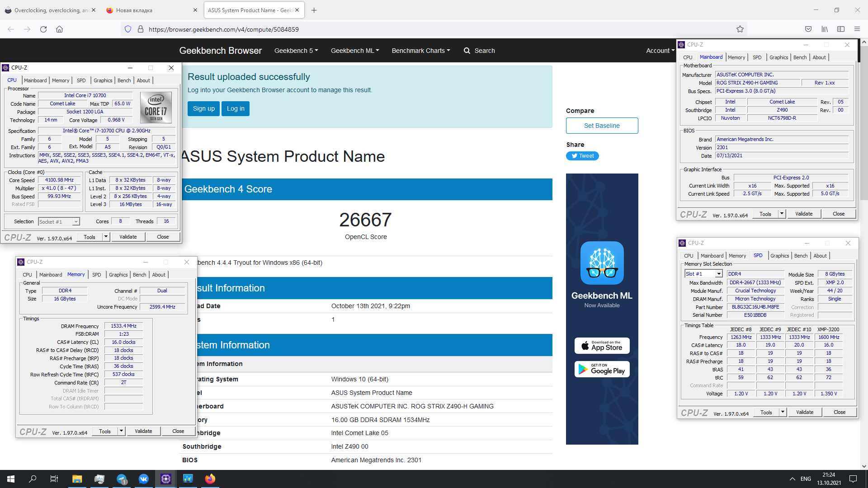Open Windows Start menu
This screenshot has width=868, height=488.
(11, 479)
